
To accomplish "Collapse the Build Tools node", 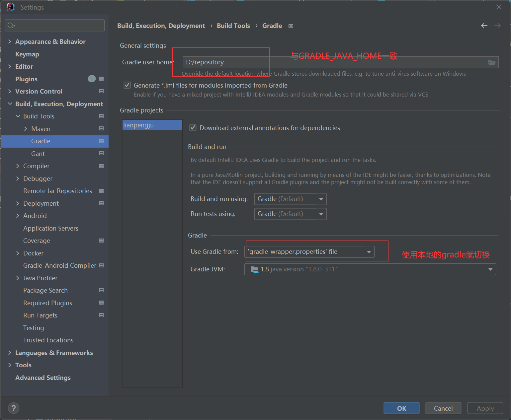I will tap(18, 116).
